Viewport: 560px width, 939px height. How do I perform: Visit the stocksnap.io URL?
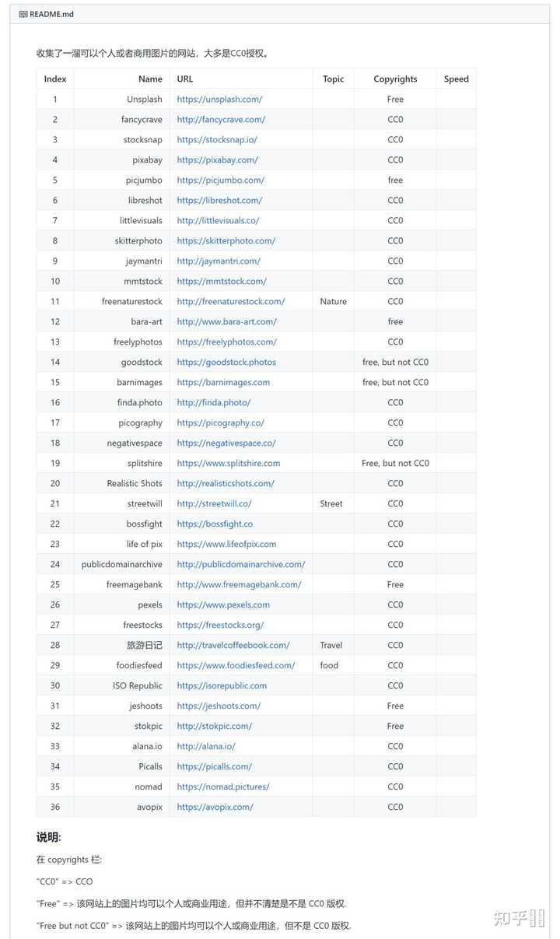coord(217,140)
